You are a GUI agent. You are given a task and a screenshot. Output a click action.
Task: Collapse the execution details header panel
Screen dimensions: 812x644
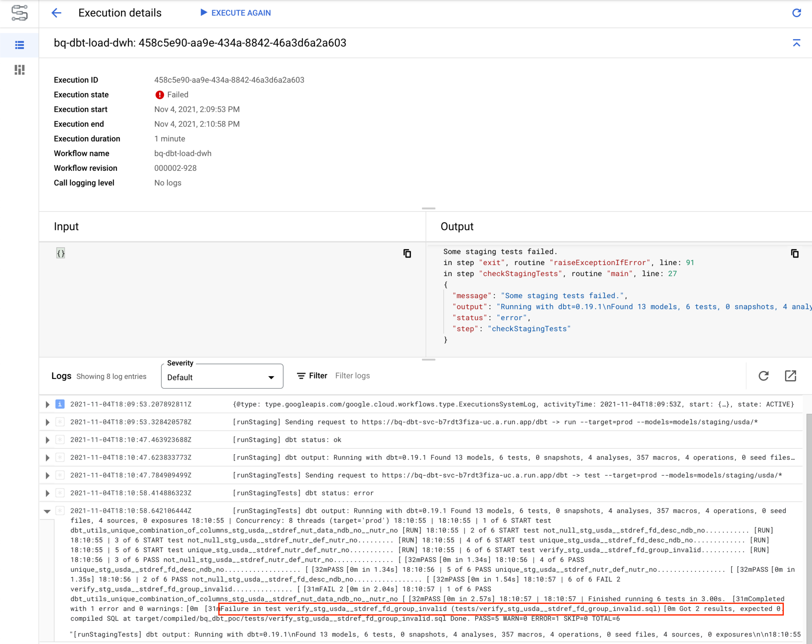[x=797, y=43]
